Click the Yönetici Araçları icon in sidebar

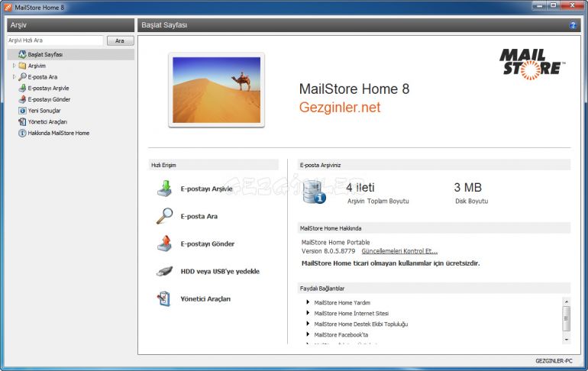pyautogui.click(x=22, y=122)
